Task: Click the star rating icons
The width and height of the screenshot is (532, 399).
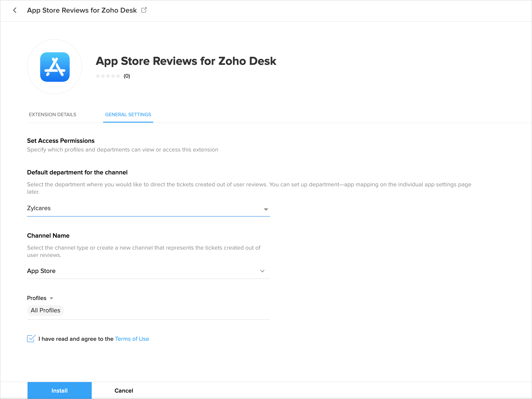Action: click(x=108, y=76)
